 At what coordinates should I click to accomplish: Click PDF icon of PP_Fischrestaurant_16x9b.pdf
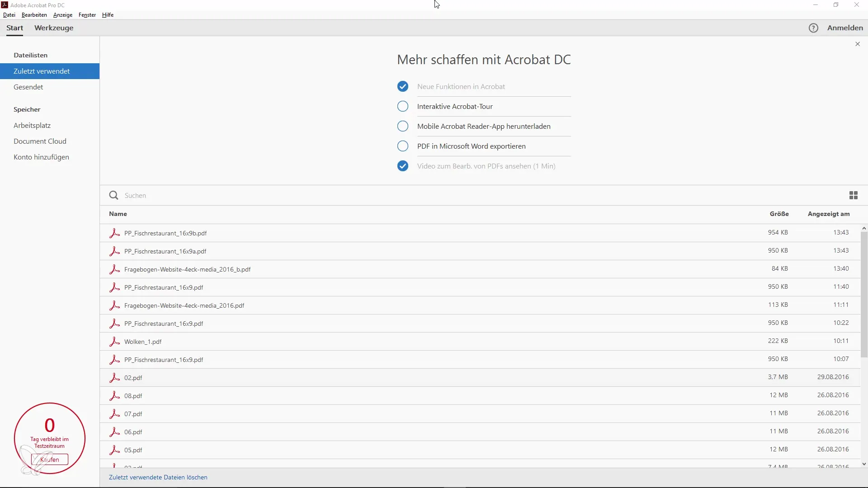pos(114,233)
